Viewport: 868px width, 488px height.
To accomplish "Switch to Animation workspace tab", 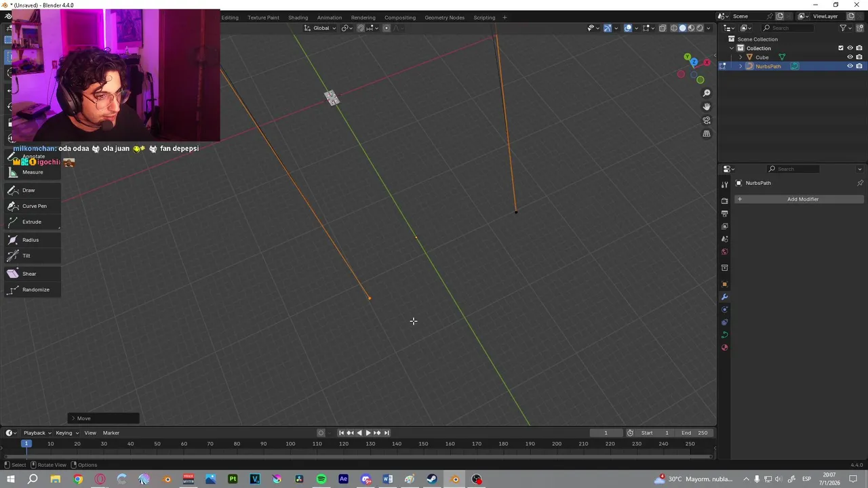I will click(330, 18).
